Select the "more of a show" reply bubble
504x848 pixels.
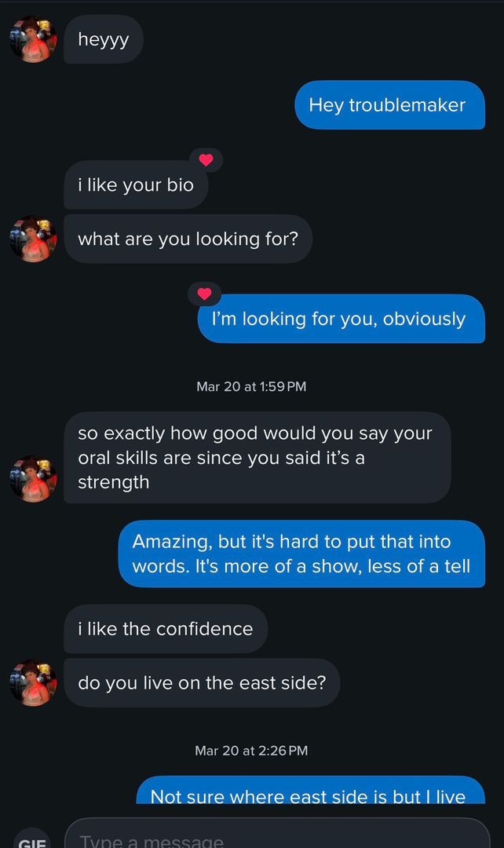coord(301,554)
